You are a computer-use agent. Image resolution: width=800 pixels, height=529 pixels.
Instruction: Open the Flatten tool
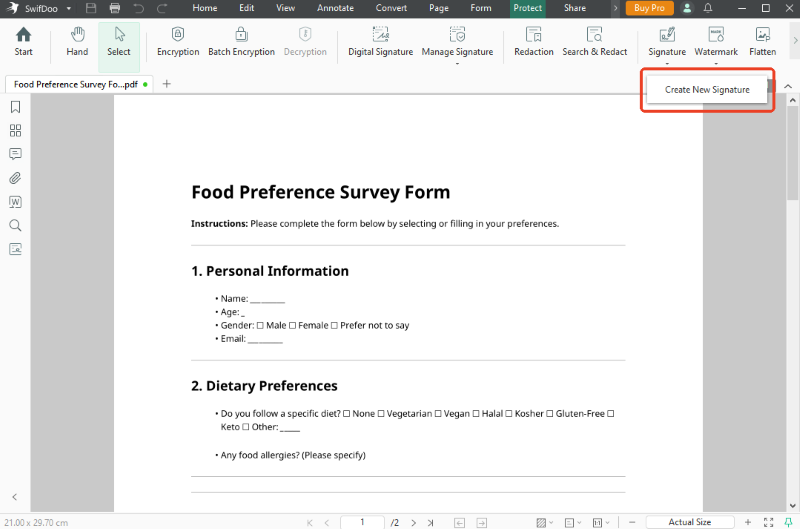coord(762,42)
